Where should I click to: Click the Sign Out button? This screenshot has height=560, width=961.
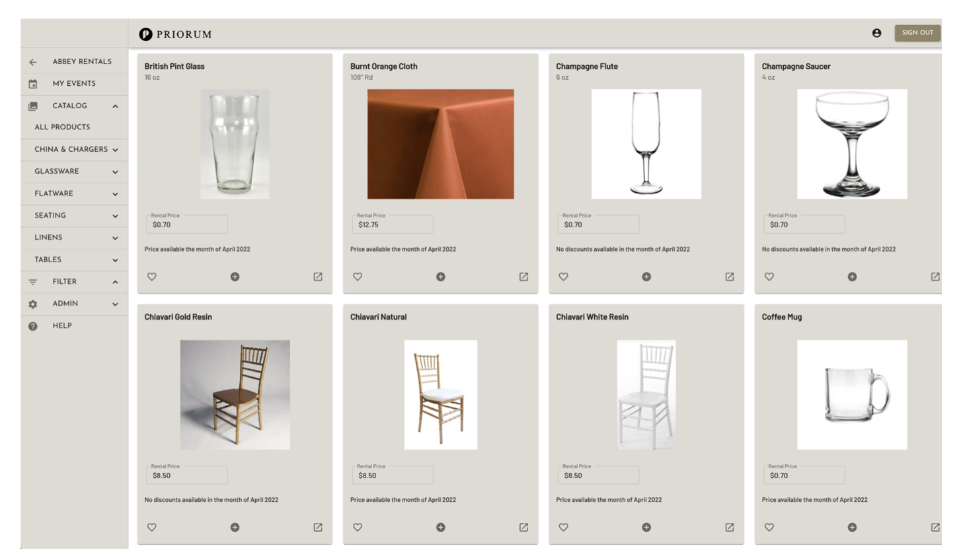point(917,33)
